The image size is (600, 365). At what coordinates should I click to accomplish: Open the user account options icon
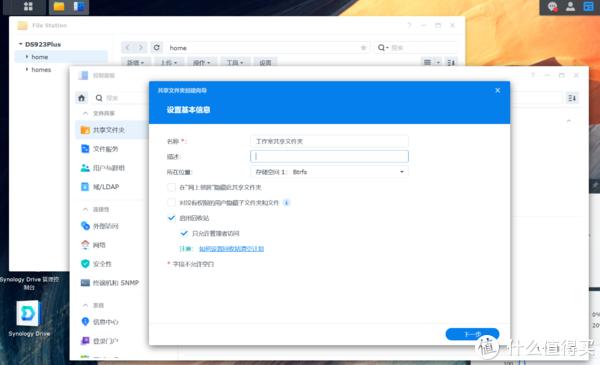point(570,7)
